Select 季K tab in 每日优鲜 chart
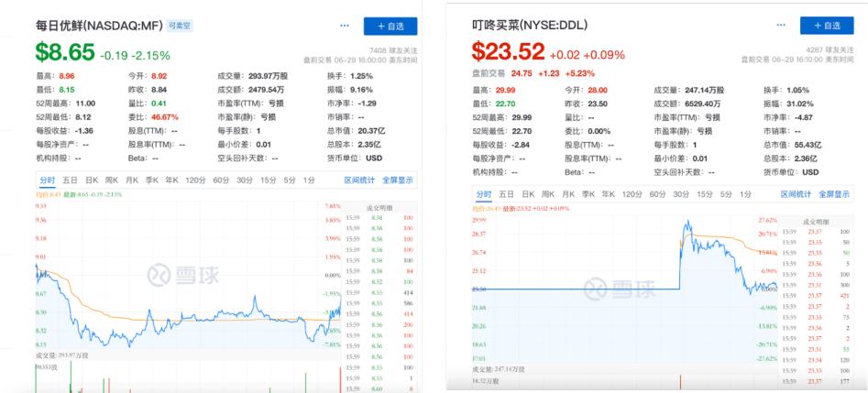868x393 pixels. tap(152, 180)
